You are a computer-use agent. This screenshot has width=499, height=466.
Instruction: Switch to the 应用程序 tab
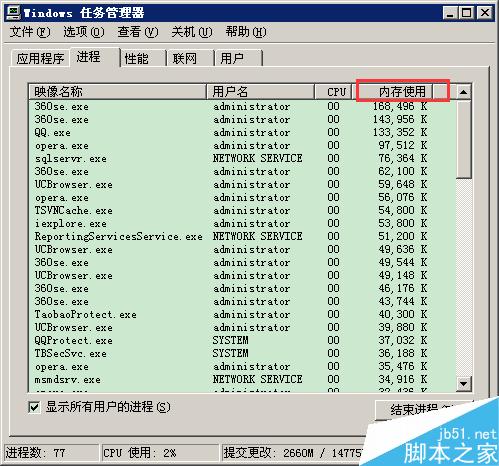pos(40,58)
